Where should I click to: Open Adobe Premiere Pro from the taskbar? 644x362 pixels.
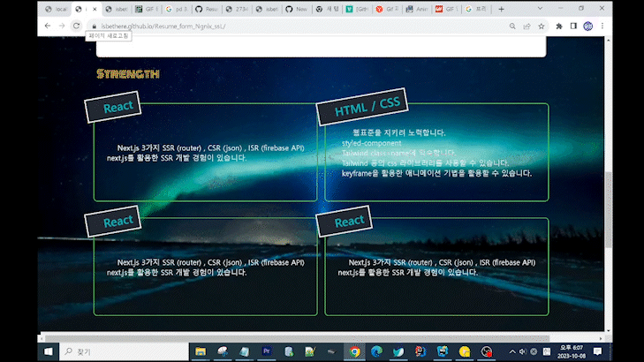coord(266,351)
